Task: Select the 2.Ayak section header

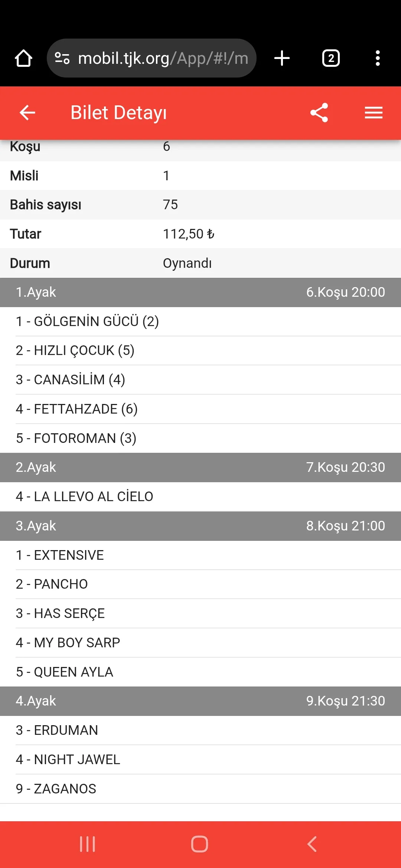Action: click(x=200, y=467)
